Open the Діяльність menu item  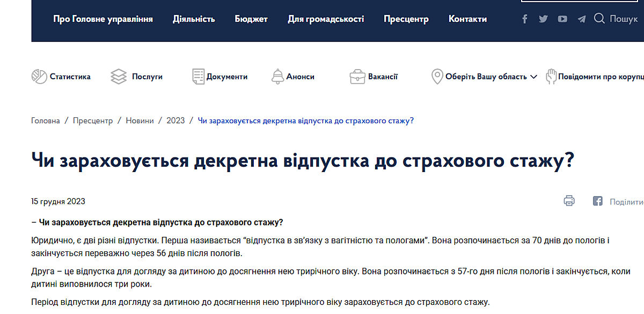coord(194,19)
